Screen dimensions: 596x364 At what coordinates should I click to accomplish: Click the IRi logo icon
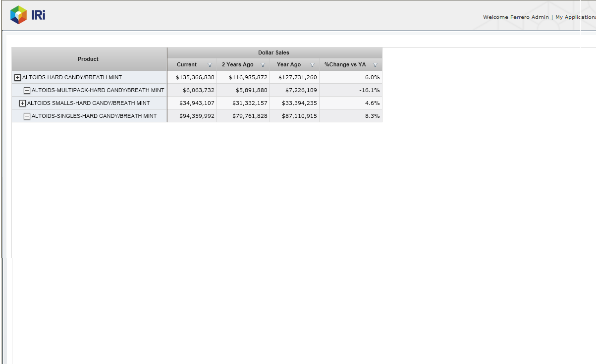(x=19, y=15)
